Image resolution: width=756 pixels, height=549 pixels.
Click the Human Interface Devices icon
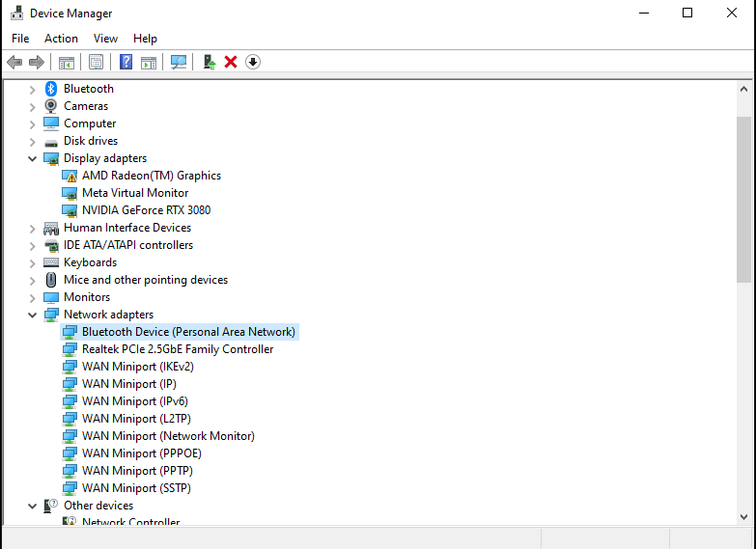pos(51,228)
